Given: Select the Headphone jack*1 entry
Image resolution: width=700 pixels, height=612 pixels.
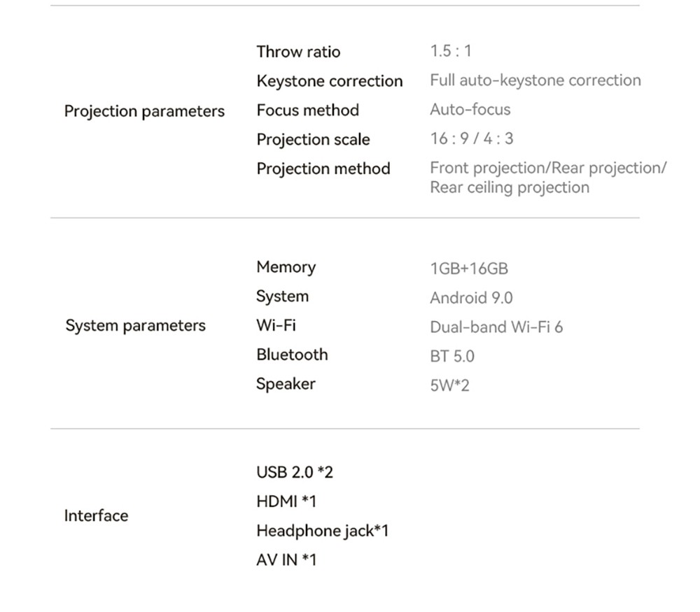Looking at the screenshot, I should coord(322,531).
